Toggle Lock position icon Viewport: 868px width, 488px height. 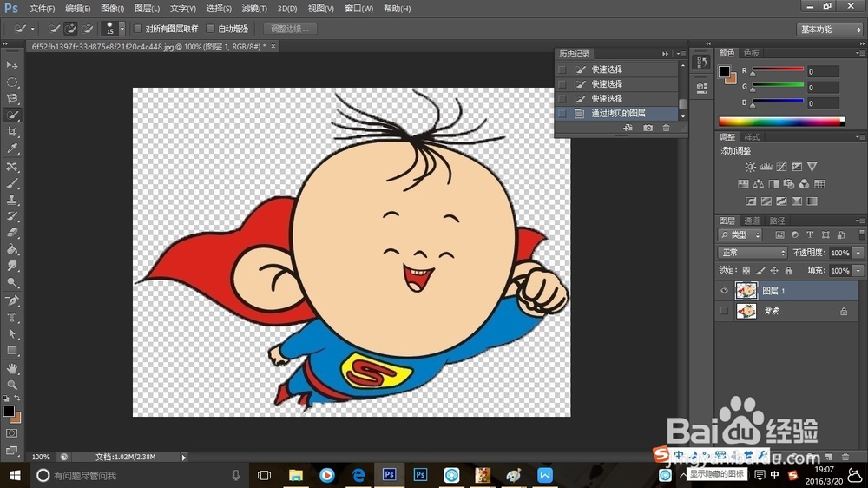click(x=774, y=271)
